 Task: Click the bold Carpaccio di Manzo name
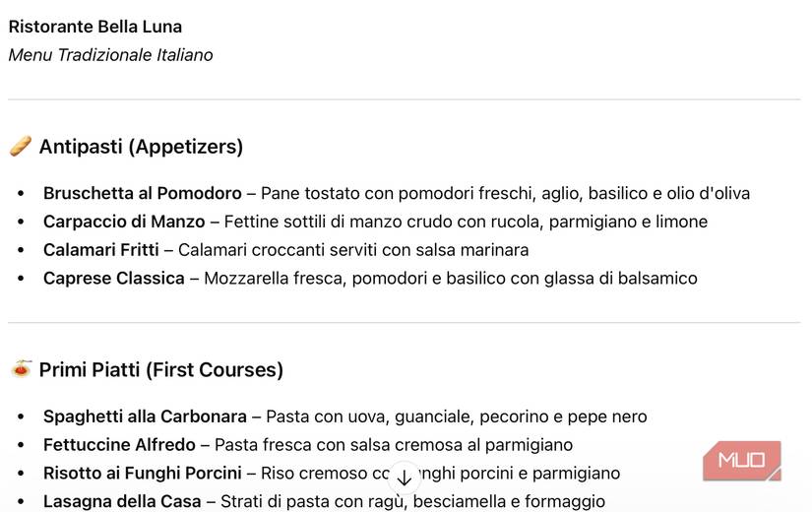[x=124, y=222]
